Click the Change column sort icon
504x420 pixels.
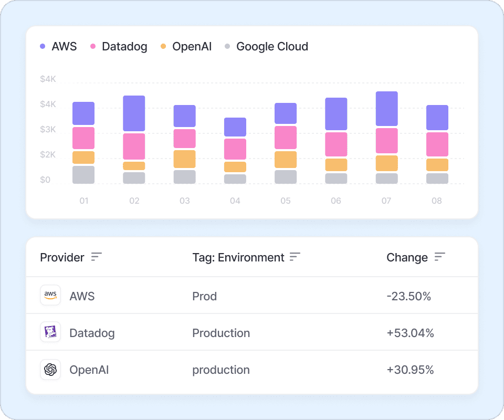[439, 257]
